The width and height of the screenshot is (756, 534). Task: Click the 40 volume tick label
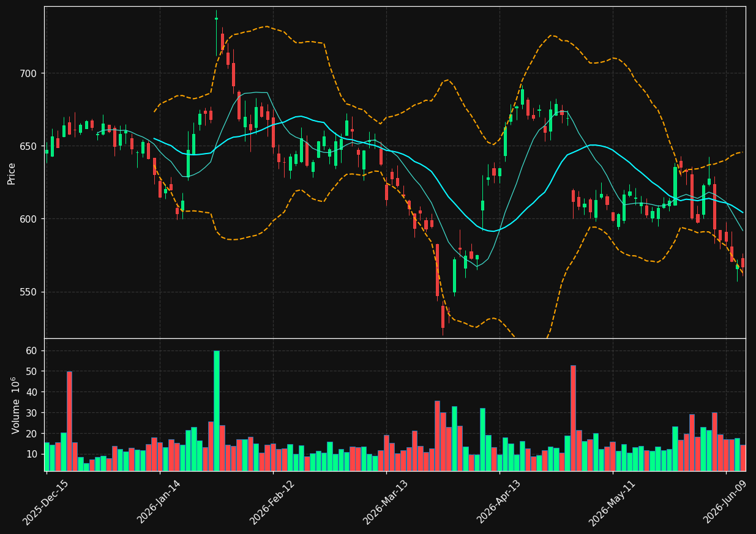coord(32,392)
